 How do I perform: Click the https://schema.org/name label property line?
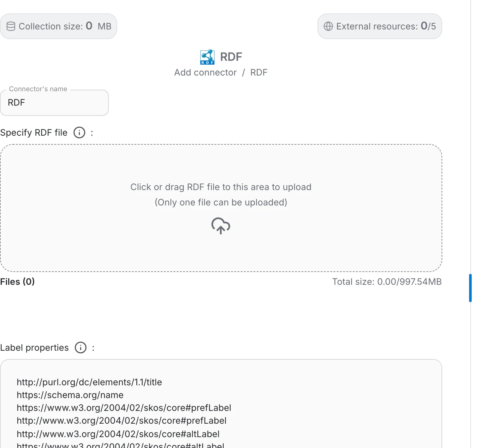[70, 395]
